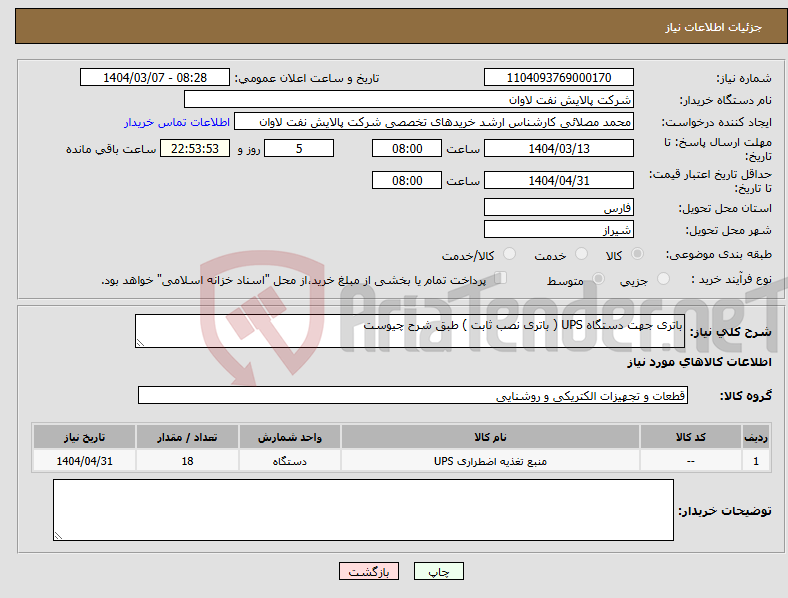Select the خدمت radio button
Image resolution: width=788 pixels, height=598 pixels.
click(581, 254)
